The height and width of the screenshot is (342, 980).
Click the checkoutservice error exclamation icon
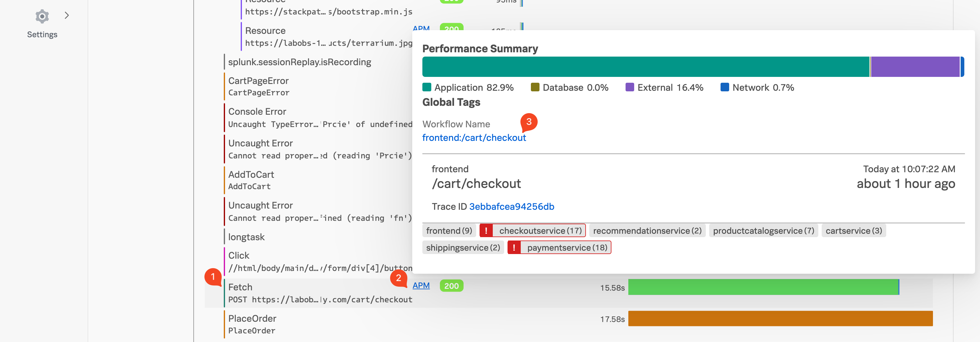tap(486, 231)
